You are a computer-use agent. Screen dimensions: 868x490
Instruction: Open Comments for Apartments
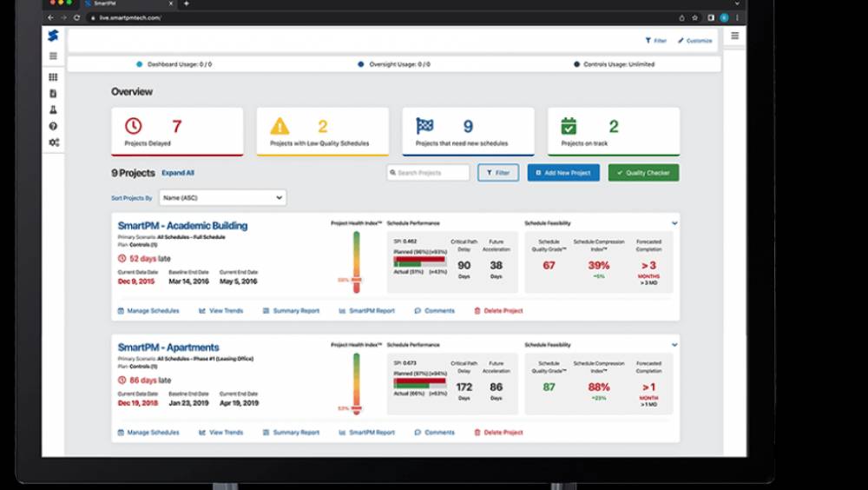[435, 433]
